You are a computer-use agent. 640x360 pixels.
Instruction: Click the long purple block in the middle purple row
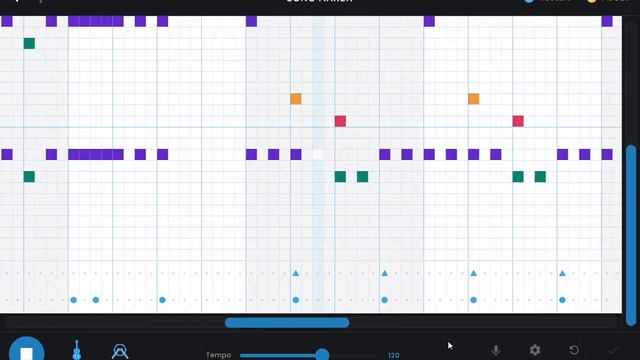[96, 154]
